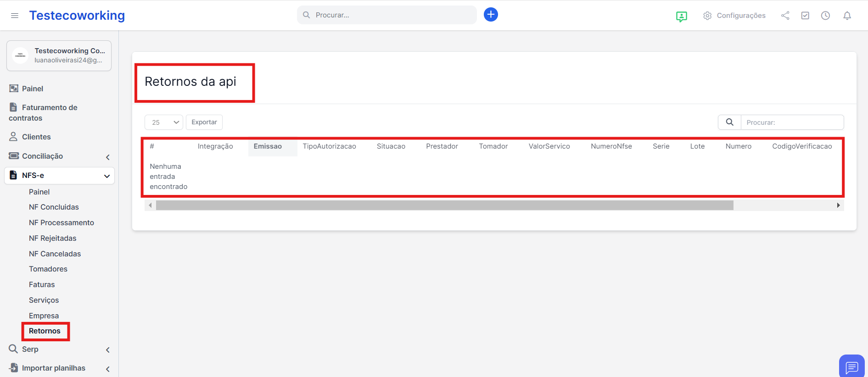Open Configurações settings link
This screenshot has height=377, width=868.
(734, 16)
